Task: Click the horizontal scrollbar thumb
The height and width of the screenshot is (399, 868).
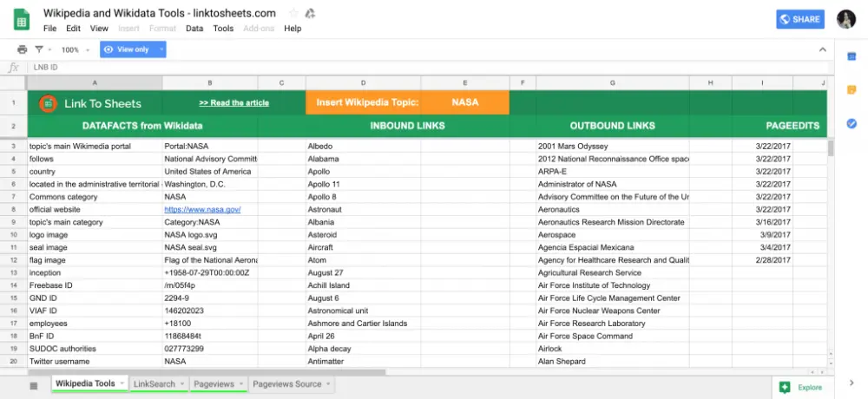Action: (206, 372)
